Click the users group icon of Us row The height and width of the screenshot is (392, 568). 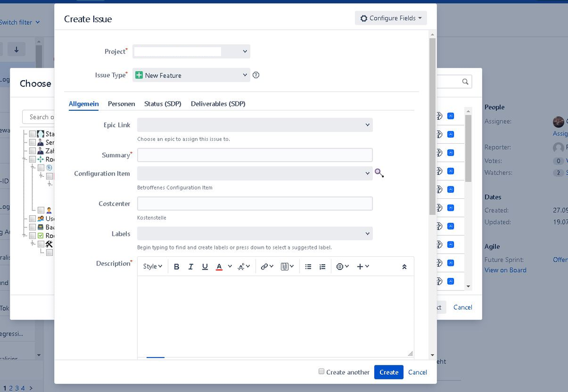click(40, 219)
